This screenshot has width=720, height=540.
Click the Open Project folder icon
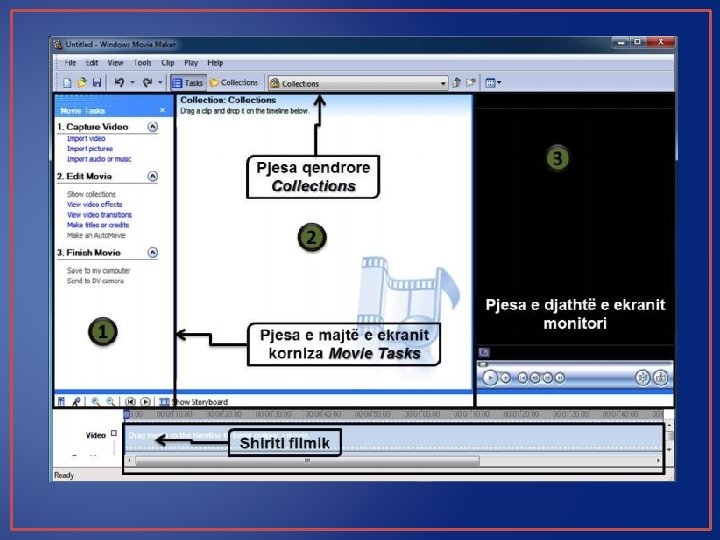pos(82,83)
